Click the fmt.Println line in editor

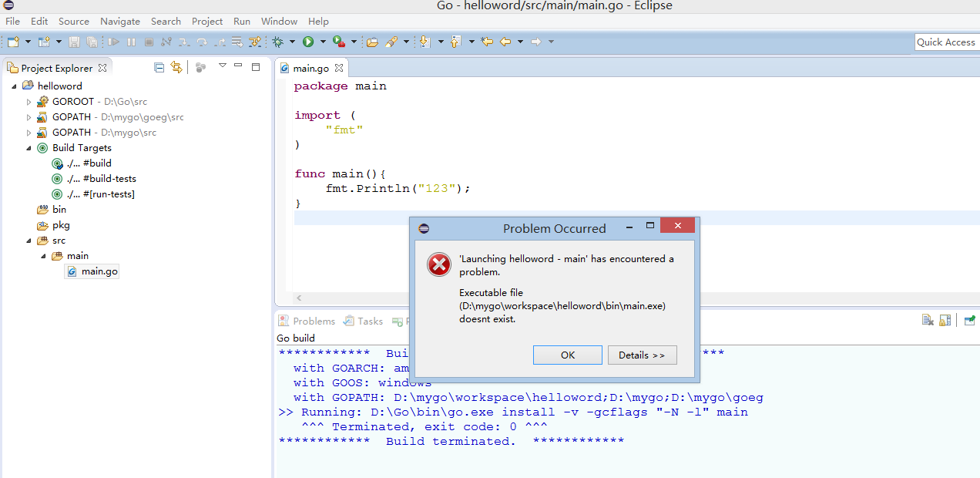click(x=398, y=188)
